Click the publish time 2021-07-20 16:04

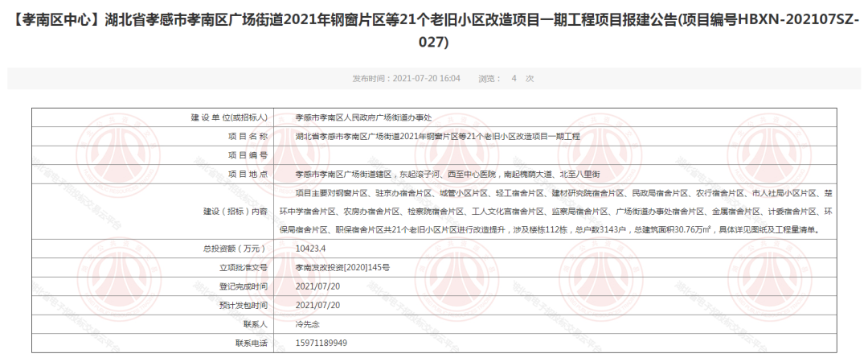pos(406,79)
